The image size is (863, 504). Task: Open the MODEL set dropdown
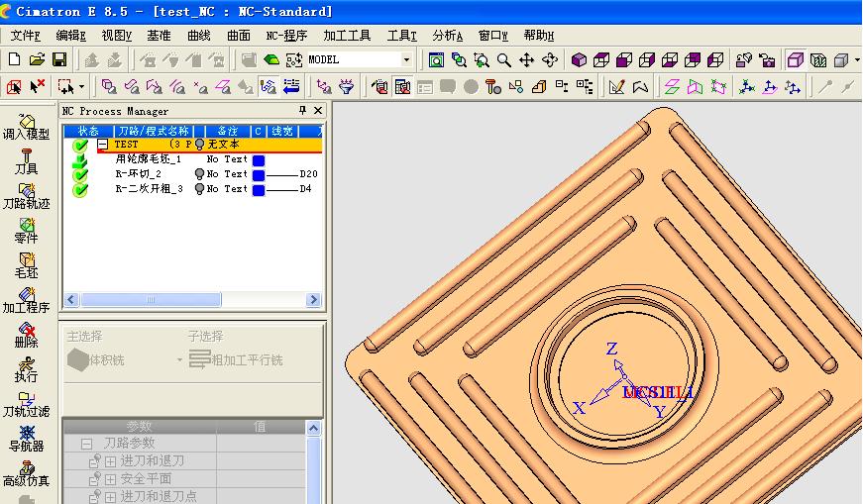click(x=407, y=59)
